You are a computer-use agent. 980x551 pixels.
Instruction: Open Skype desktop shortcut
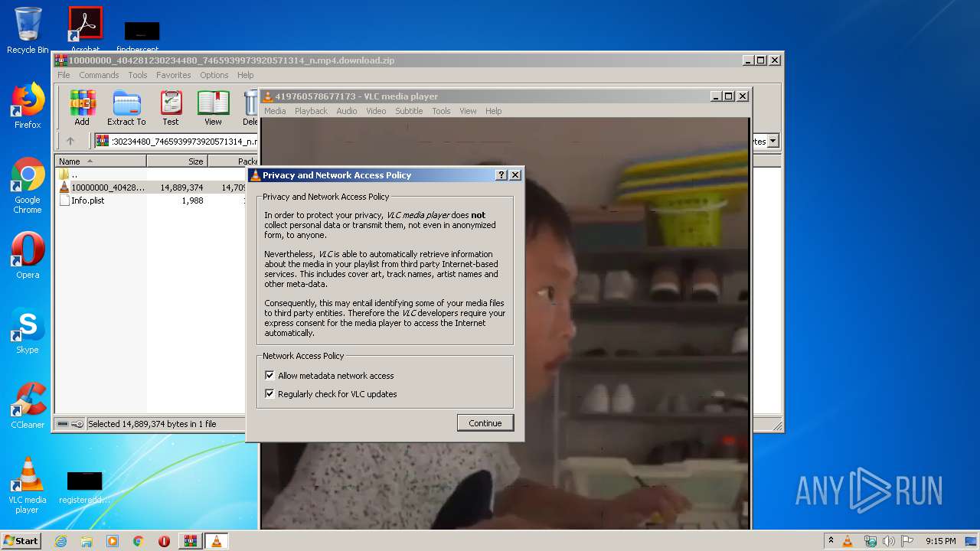point(28,331)
